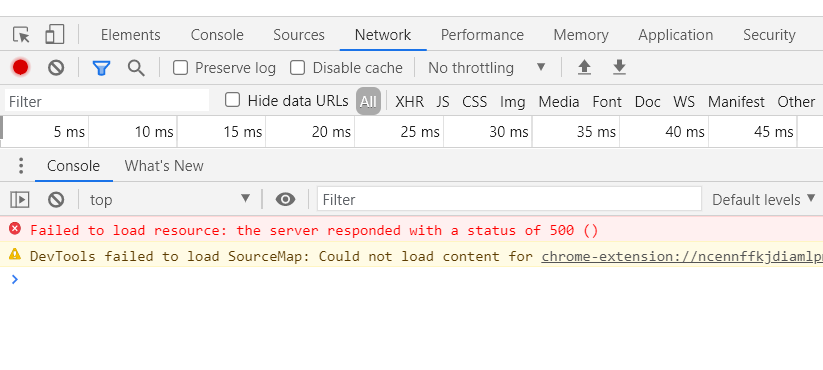Viewport: 823px width, 370px height.
Task: Create a live expression with the eye icon
Action: 286,199
